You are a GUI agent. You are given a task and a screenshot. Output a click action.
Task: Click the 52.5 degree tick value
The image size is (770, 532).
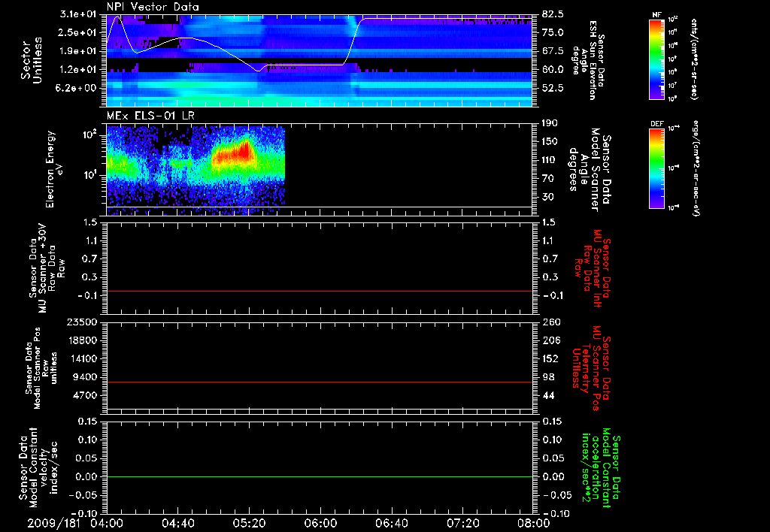coord(553,88)
